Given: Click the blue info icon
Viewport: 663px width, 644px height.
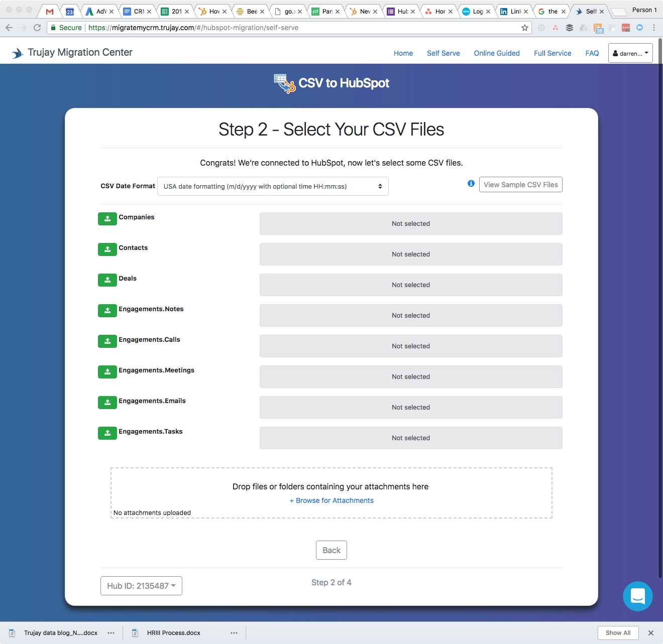Looking at the screenshot, I should [471, 184].
